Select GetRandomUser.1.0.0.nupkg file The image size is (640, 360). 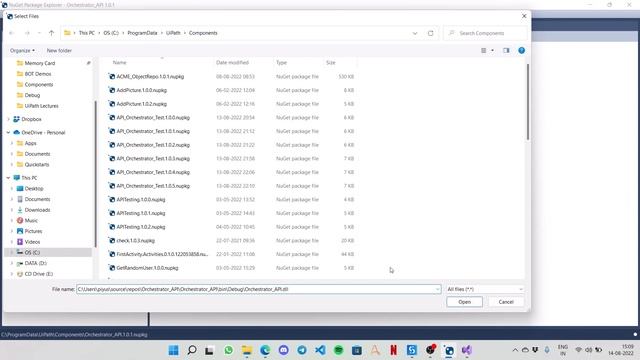(x=147, y=268)
